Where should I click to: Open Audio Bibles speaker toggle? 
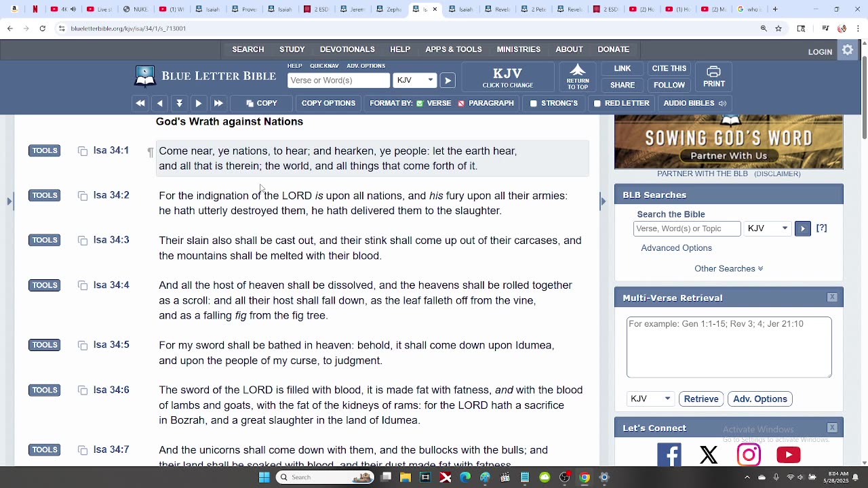(x=722, y=104)
